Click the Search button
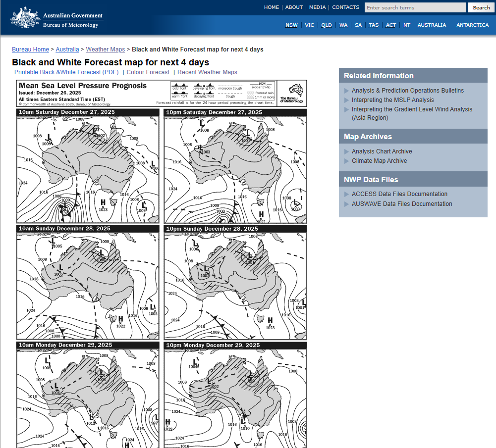The width and height of the screenshot is (496, 448). tap(481, 7)
